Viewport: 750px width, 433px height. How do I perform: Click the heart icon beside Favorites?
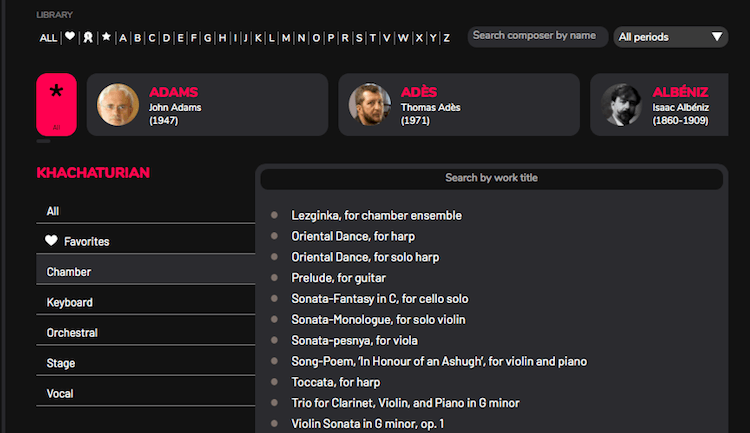[x=51, y=241]
